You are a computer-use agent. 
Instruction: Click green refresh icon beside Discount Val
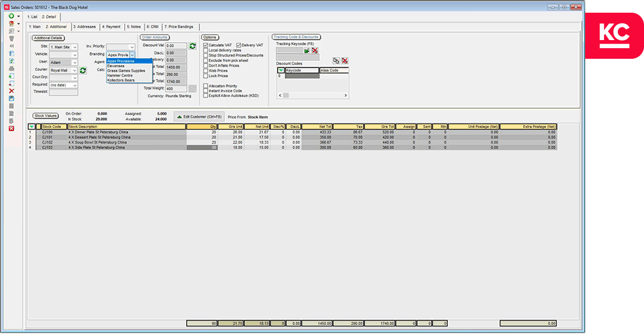pyautogui.click(x=192, y=46)
